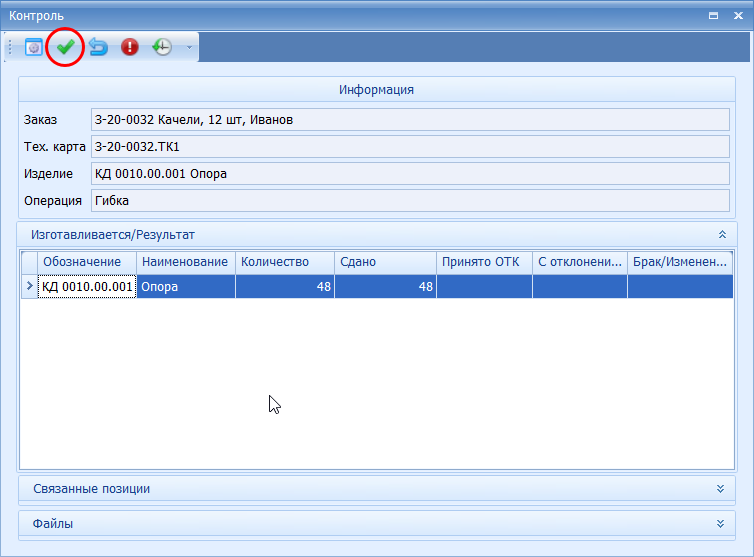Select the Опора name cell in the row

tap(186, 287)
